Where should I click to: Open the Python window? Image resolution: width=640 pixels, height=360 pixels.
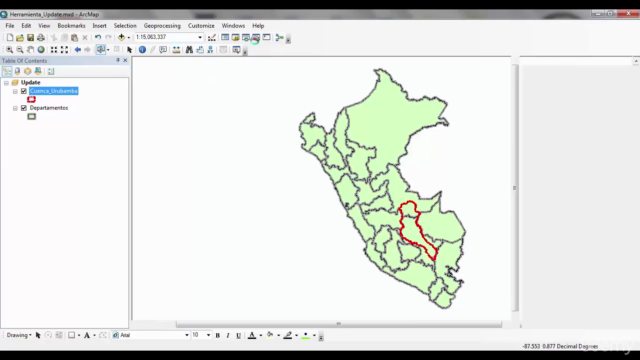[267, 38]
